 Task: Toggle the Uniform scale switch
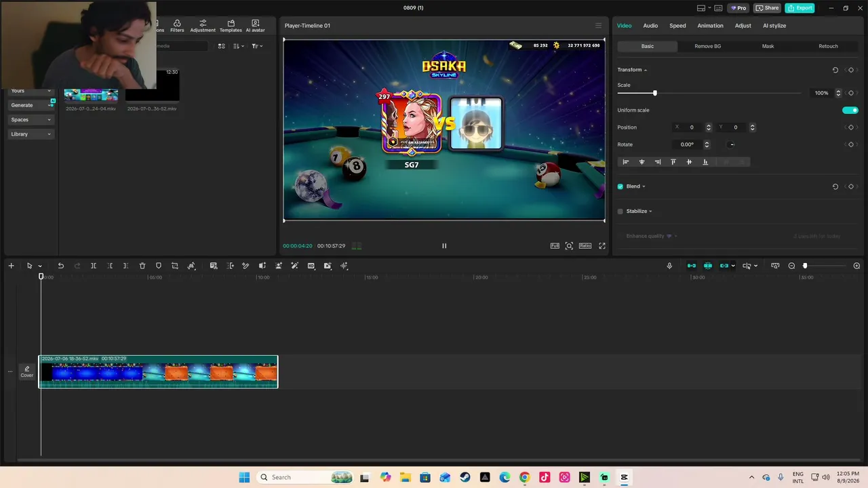coord(850,110)
